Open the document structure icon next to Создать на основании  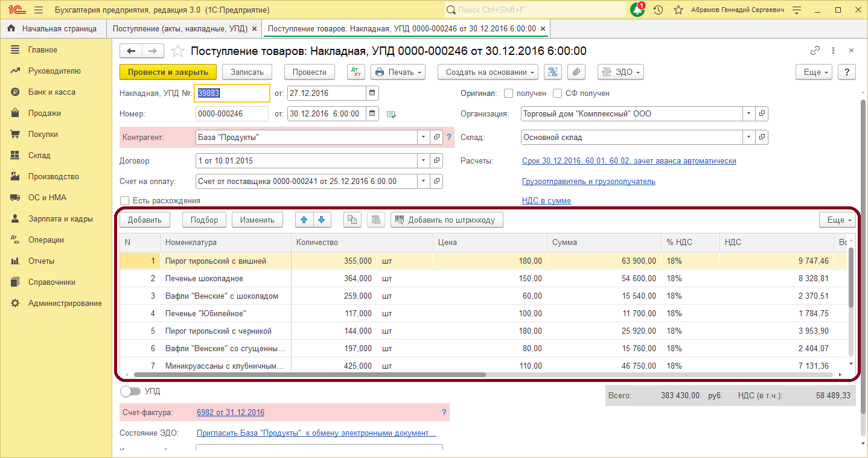click(552, 72)
